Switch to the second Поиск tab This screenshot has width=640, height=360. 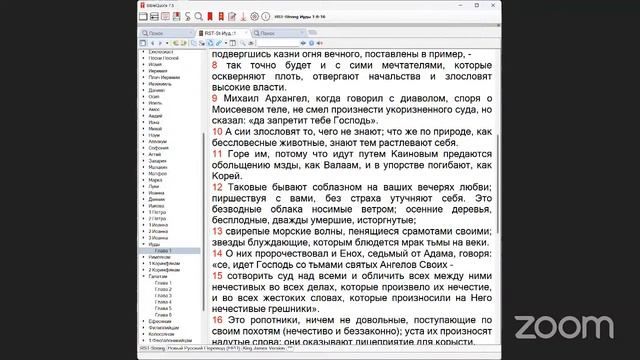coord(279,33)
